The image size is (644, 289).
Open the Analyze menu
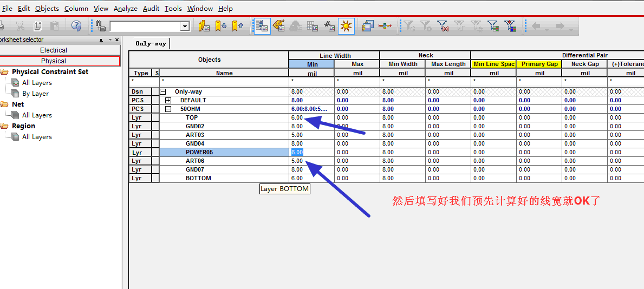(x=125, y=8)
